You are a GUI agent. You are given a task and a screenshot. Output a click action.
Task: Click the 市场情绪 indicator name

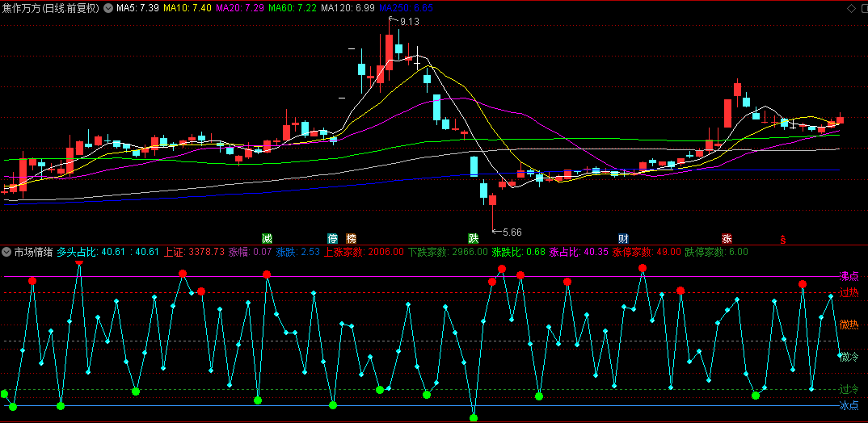point(33,252)
